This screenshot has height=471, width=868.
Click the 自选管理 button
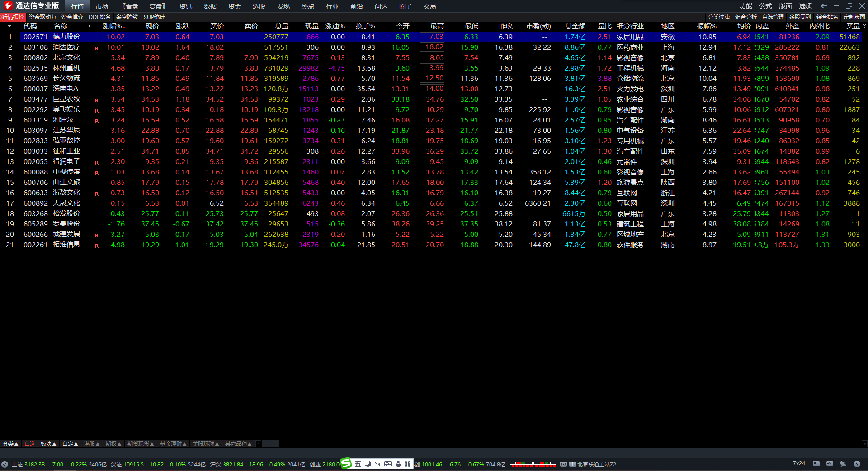point(773,17)
